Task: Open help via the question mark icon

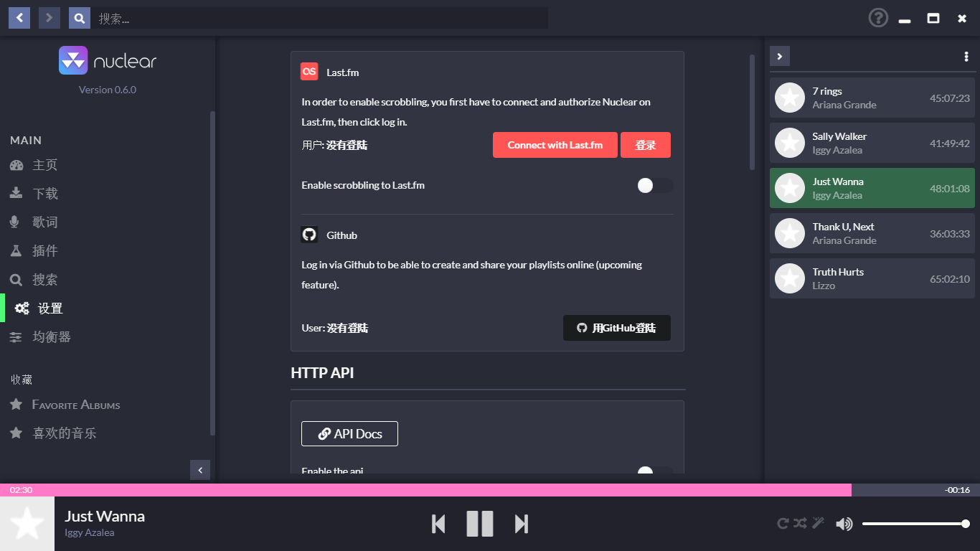Action: tap(878, 18)
